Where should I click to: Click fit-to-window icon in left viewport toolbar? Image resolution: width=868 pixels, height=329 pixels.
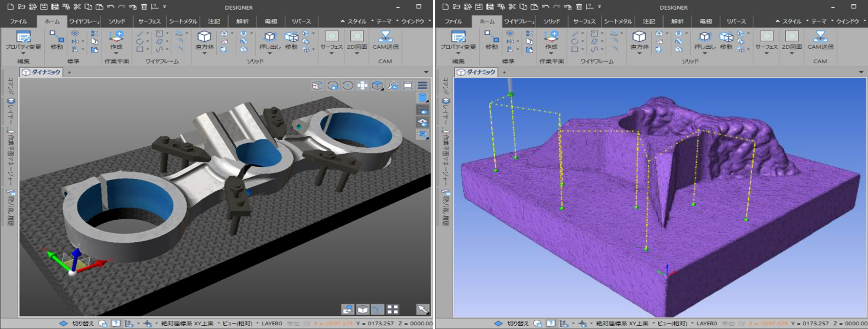[x=408, y=86]
